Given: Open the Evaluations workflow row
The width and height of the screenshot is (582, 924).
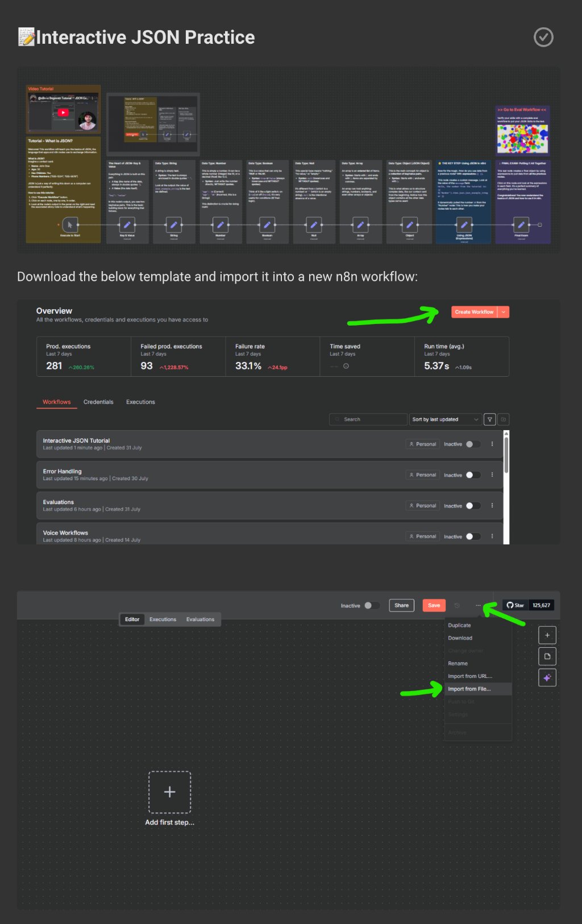Looking at the screenshot, I should pyautogui.click(x=269, y=505).
